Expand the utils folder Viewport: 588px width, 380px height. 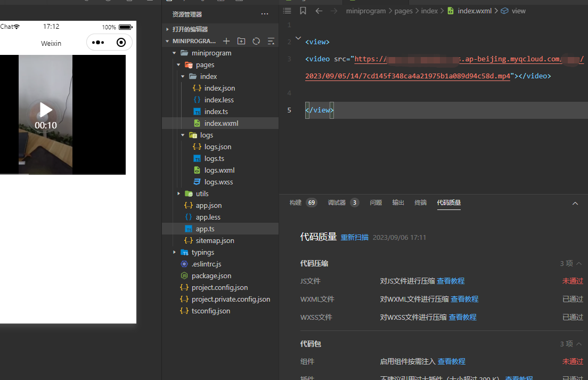tap(178, 193)
